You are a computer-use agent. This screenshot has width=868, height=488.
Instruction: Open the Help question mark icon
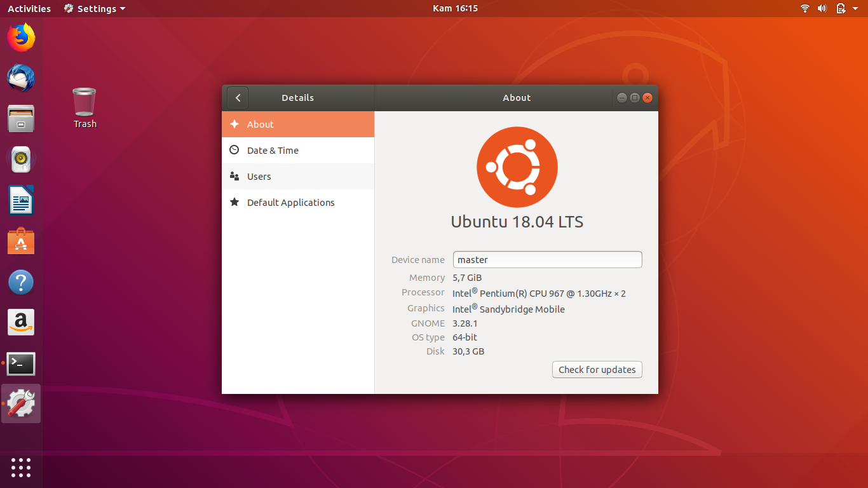[x=21, y=282]
